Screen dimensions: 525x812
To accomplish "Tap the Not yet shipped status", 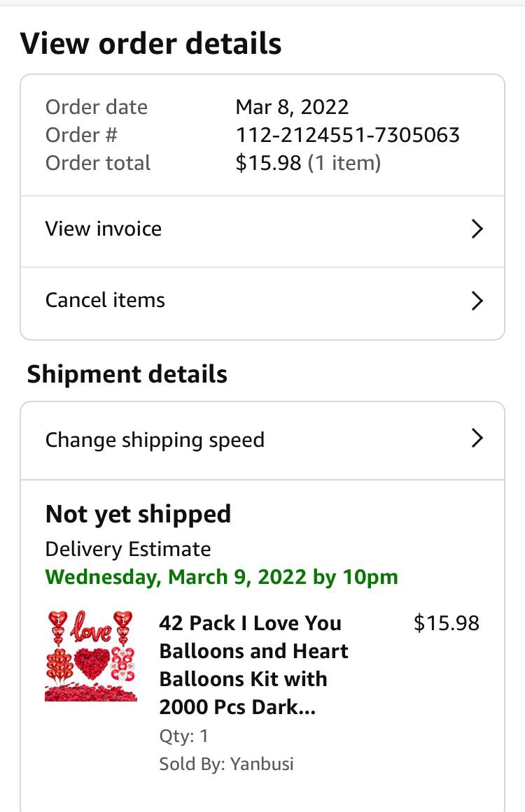I will [x=138, y=514].
